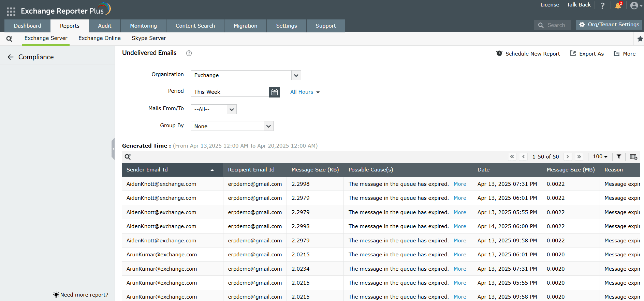Screen dimensions: 644x301
Task: Open the help question mark icon in header
Action: click(x=602, y=5)
